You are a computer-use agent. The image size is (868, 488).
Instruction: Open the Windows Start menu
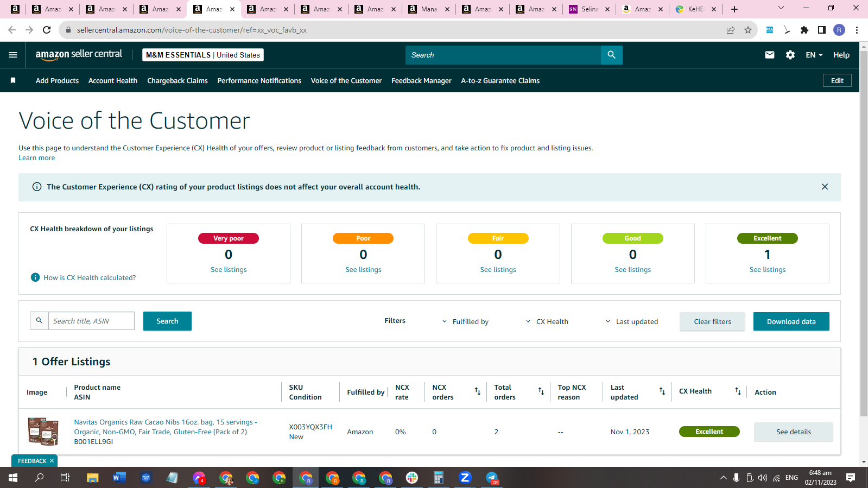[13, 478]
